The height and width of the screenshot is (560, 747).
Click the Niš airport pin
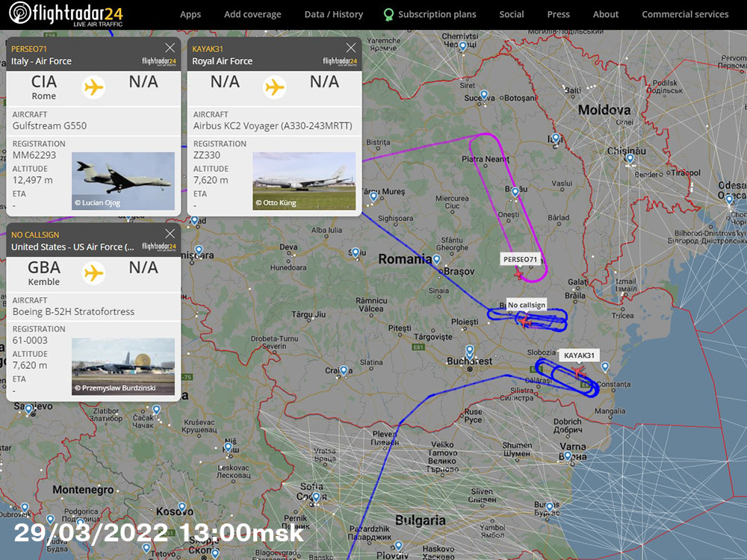[228, 447]
